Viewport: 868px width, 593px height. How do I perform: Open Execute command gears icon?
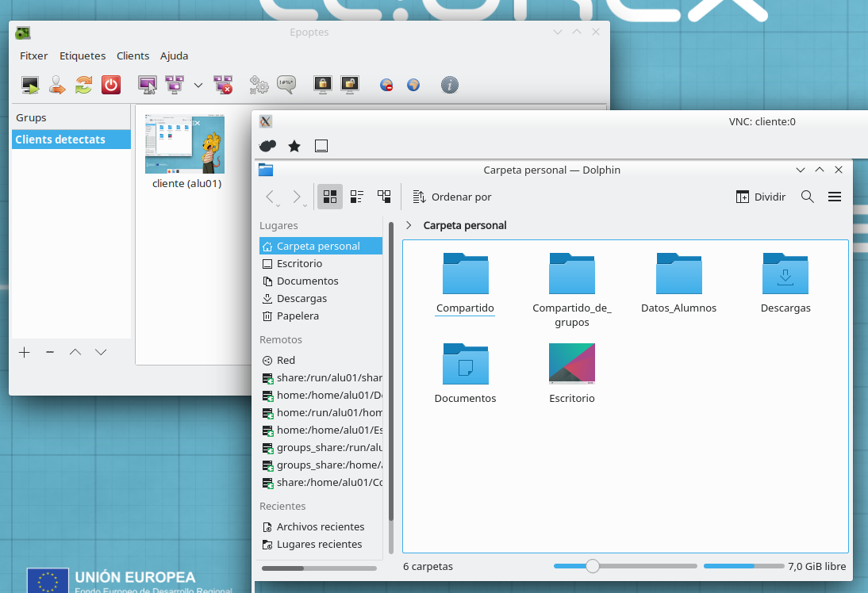click(x=259, y=84)
